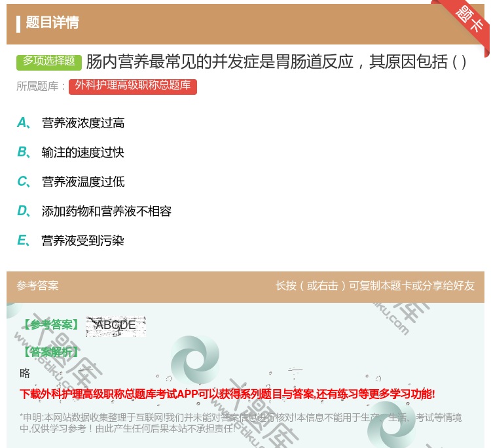Image resolution: width=491 pixels, height=448 pixels.
Task: Click the 参考答案 section header
Action: click(37, 286)
